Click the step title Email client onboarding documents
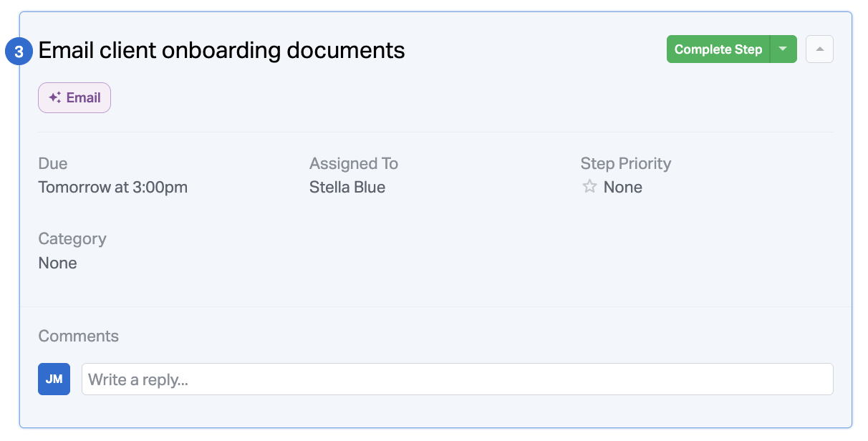The image size is (868, 441). (221, 50)
